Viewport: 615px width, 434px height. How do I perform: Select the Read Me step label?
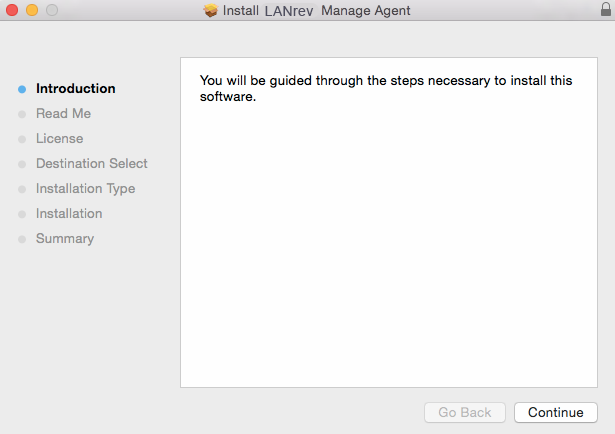63,113
